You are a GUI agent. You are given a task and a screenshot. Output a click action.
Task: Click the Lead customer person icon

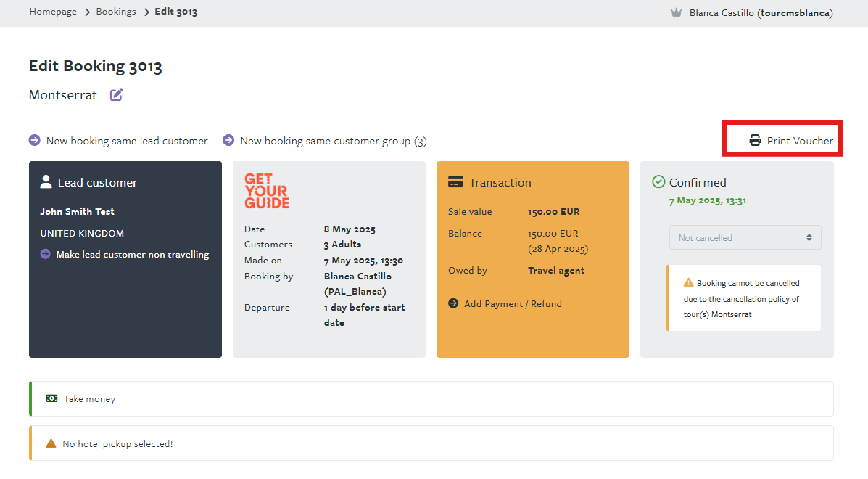(46, 181)
